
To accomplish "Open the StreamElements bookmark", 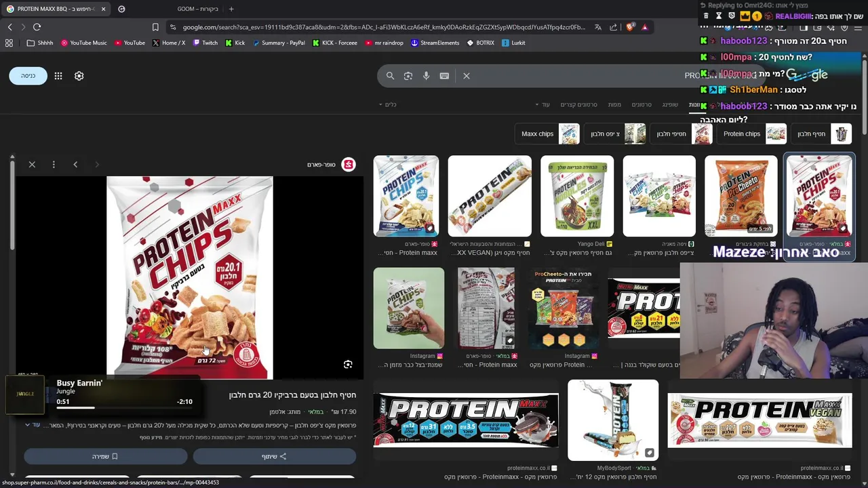I will 435,43.
